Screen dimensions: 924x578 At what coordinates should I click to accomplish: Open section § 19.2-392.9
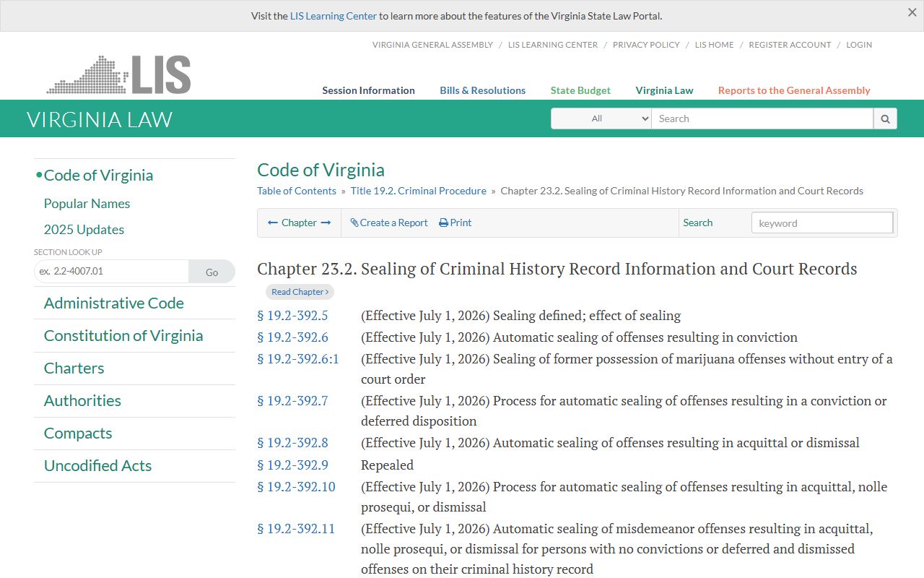pos(292,465)
